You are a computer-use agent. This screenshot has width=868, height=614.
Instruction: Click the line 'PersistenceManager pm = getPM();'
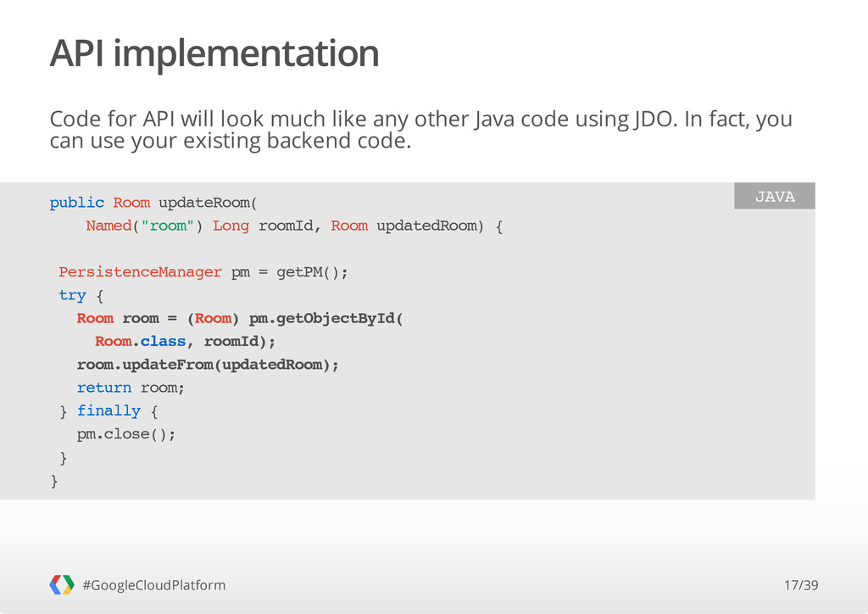203,272
